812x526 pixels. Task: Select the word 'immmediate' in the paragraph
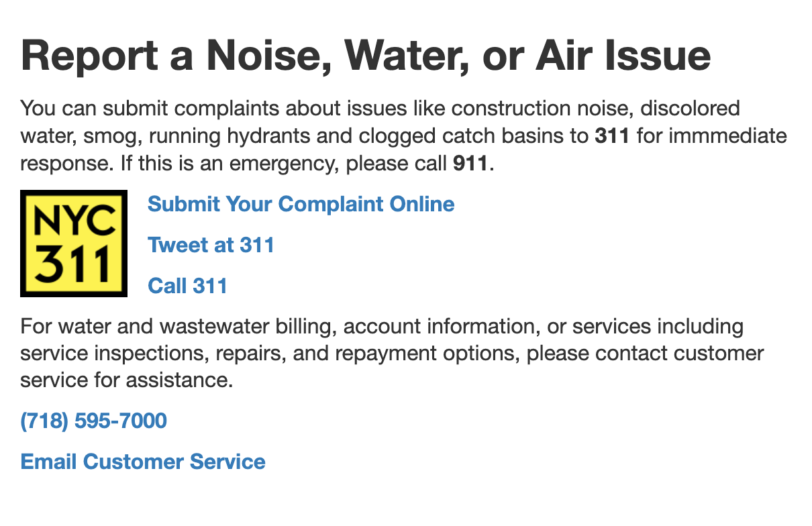click(x=720, y=137)
